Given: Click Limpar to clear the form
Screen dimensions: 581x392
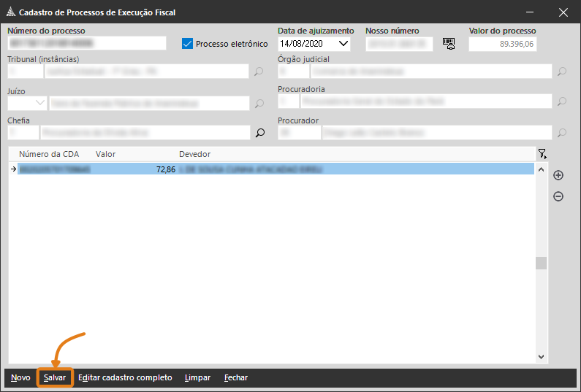Looking at the screenshot, I should point(197,377).
